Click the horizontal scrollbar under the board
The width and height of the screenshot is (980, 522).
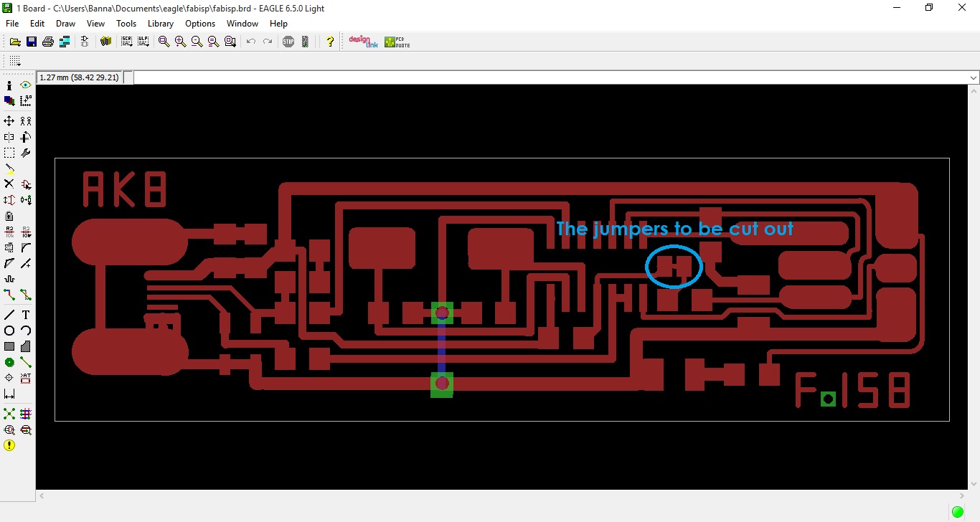(x=501, y=495)
